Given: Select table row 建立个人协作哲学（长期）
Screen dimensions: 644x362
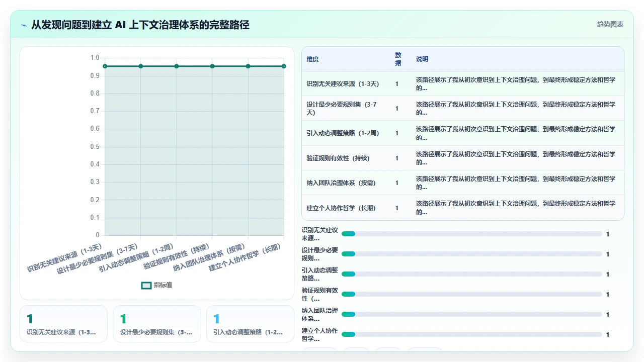Looking at the screenshot, I should pyautogui.click(x=463, y=208).
